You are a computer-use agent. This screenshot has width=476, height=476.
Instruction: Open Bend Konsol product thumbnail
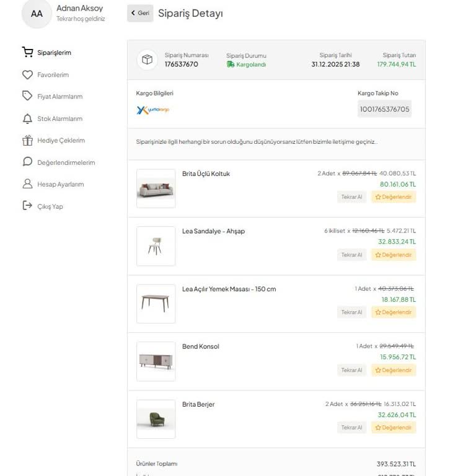pos(156,361)
